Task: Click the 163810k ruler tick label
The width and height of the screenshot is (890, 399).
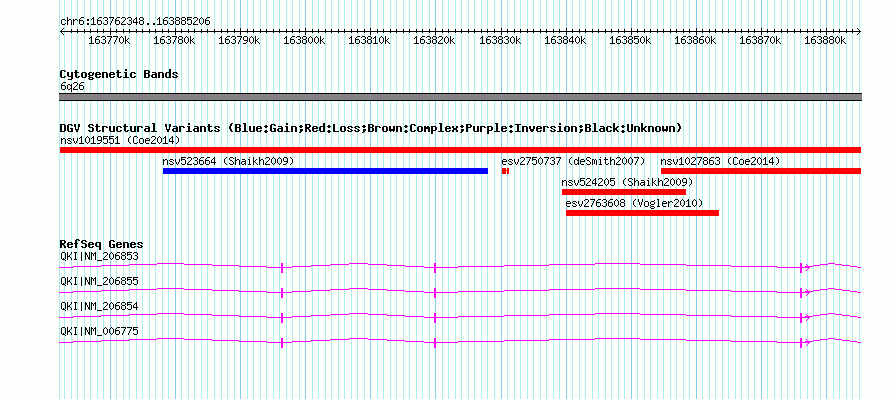Action: (x=370, y=40)
